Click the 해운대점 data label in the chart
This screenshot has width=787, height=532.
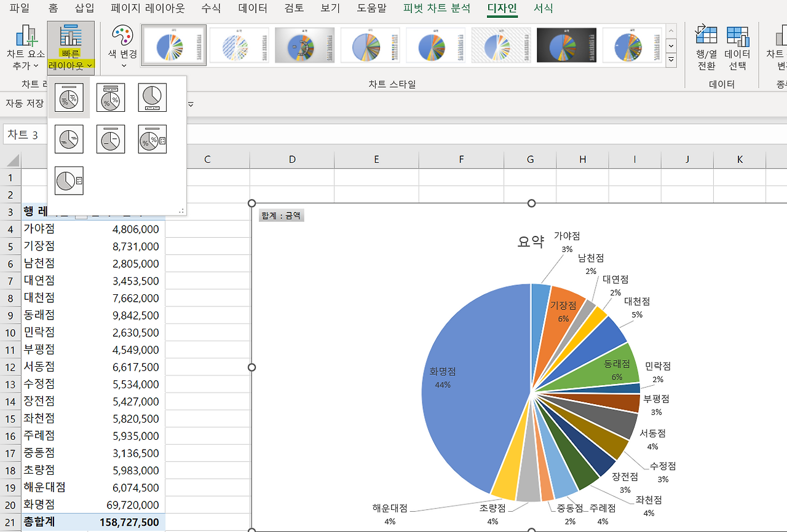390,514
